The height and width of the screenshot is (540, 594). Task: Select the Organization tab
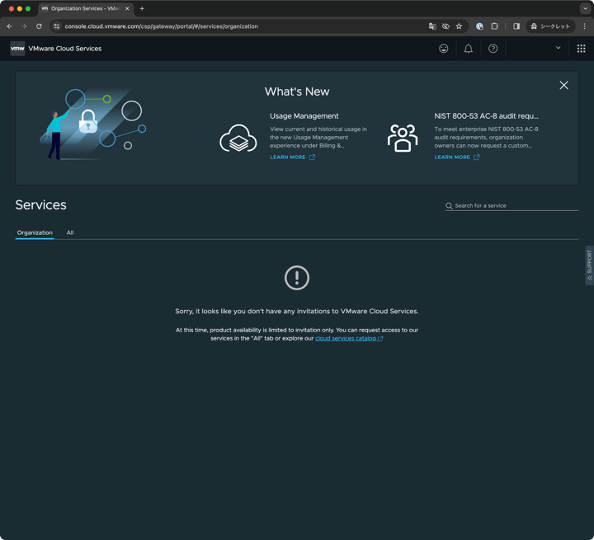34,233
